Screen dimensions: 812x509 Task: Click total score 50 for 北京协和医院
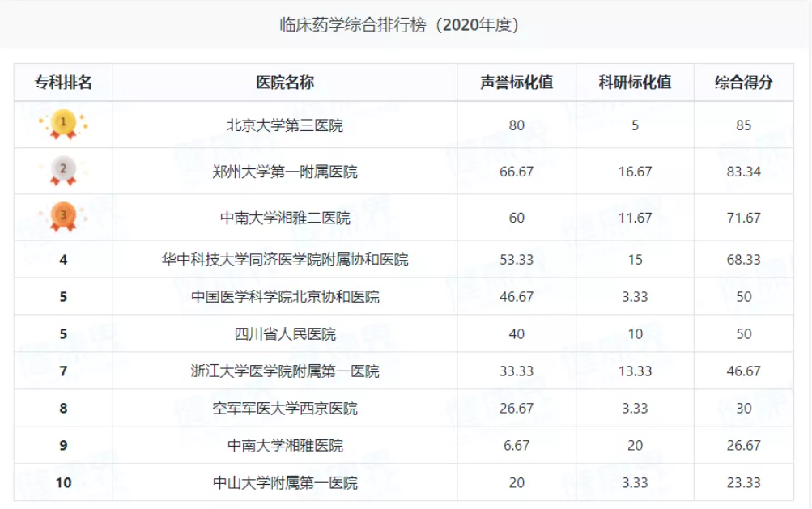coord(744,297)
